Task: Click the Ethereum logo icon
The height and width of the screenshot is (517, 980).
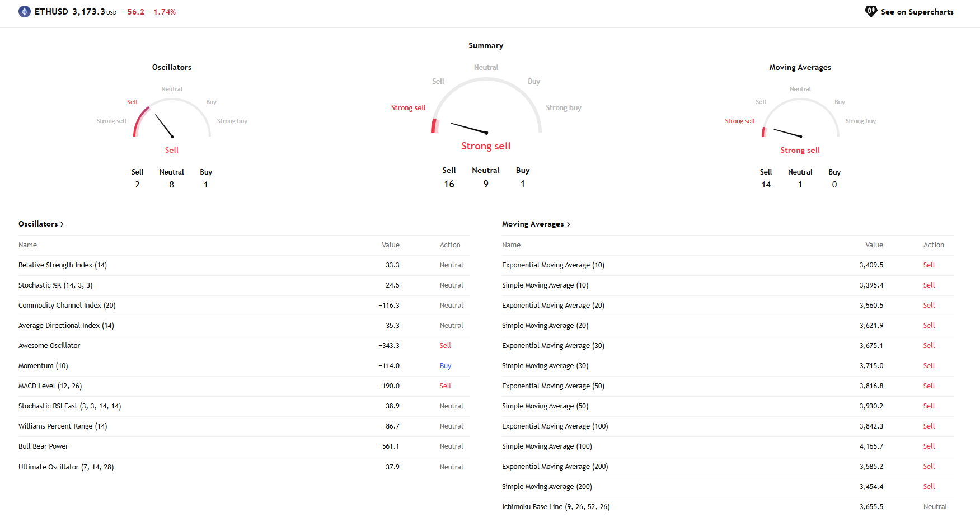Action: [25, 12]
